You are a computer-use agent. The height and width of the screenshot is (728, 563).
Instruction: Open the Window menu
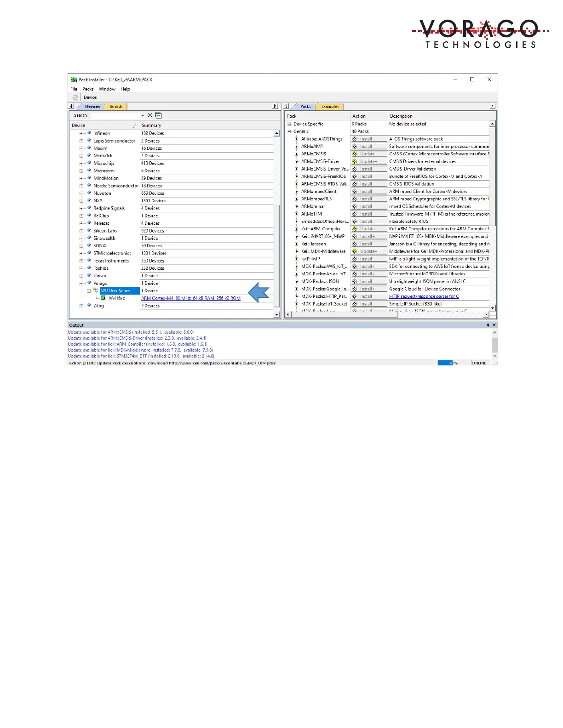pyautogui.click(x=107, y=89)
